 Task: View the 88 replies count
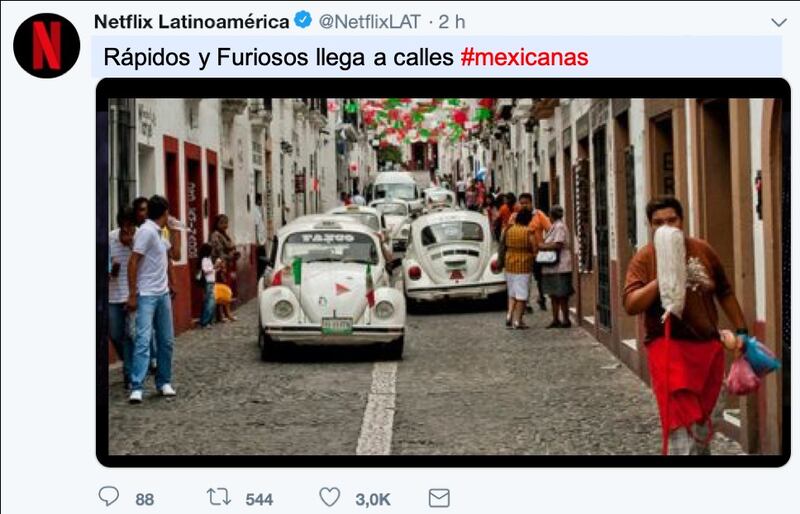(145, 499)
